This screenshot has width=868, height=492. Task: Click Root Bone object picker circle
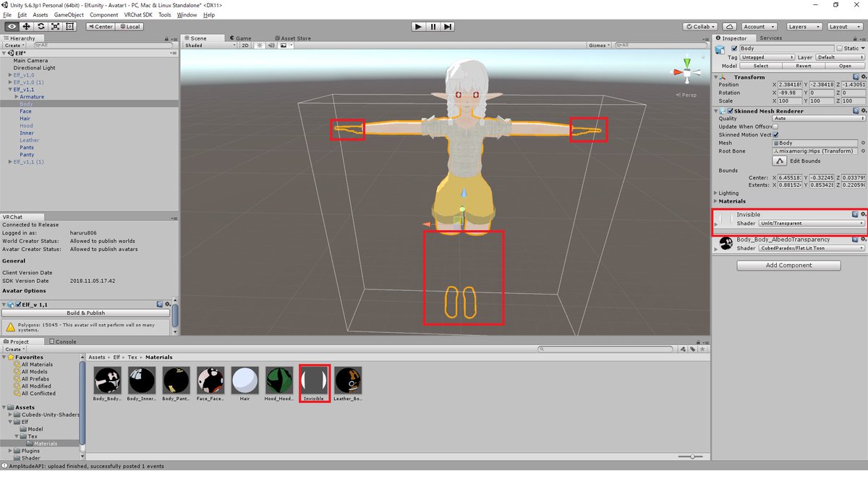click(x=862, y=150)
